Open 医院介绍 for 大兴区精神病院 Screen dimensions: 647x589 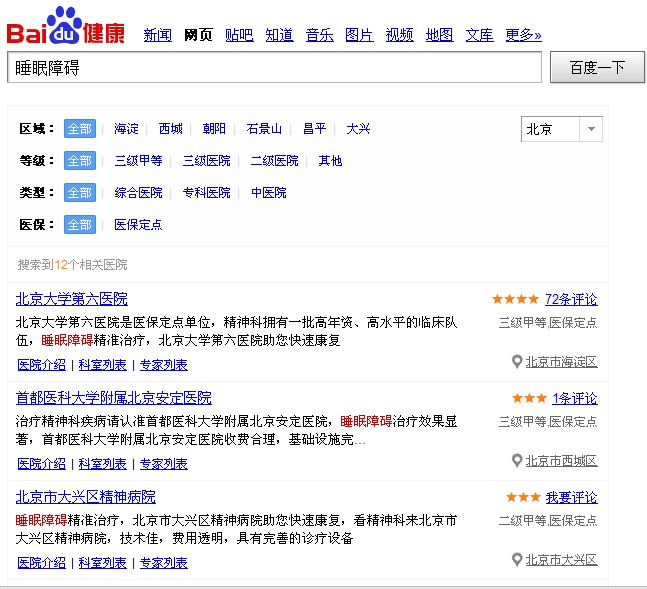click(41, 563)
